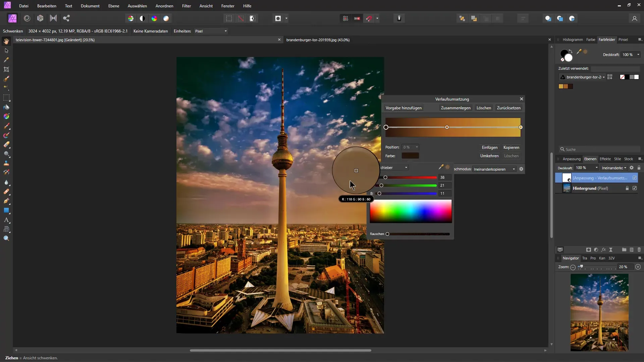Select the Blur Brush droplet tool
Image resolution: width=644 pixels, height=362 pixels.
pyautogui.click(x=6, y=182)
